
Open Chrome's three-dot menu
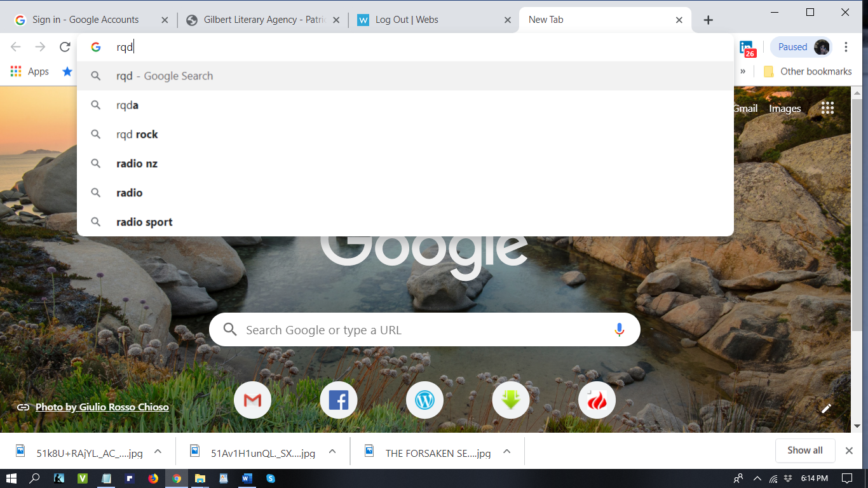click(x=846, y=47)
